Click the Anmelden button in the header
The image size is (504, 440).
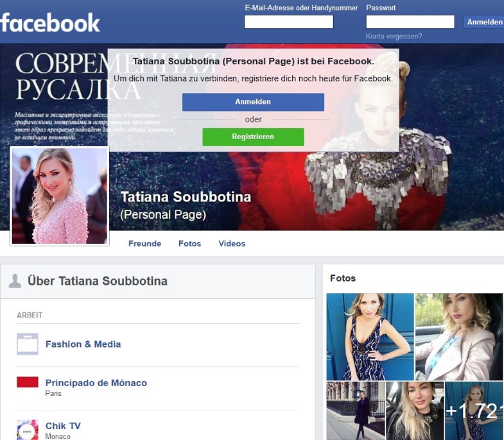[484, 22]
